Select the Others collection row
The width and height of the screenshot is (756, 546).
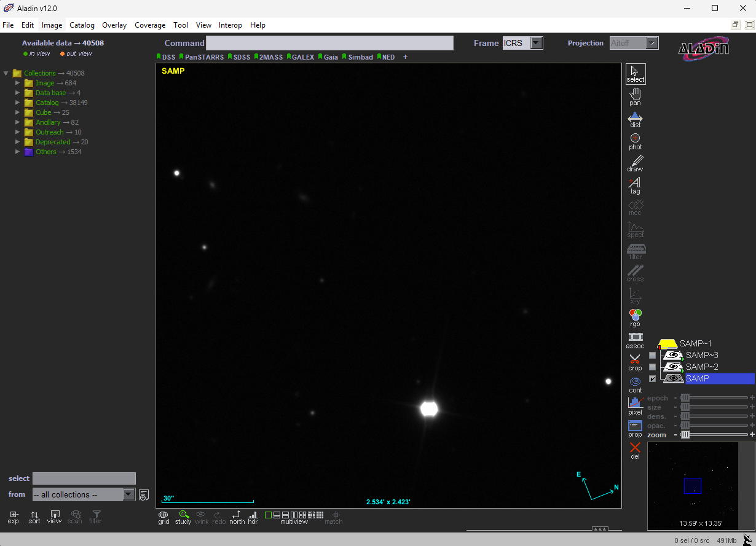(x=52, y=152)
